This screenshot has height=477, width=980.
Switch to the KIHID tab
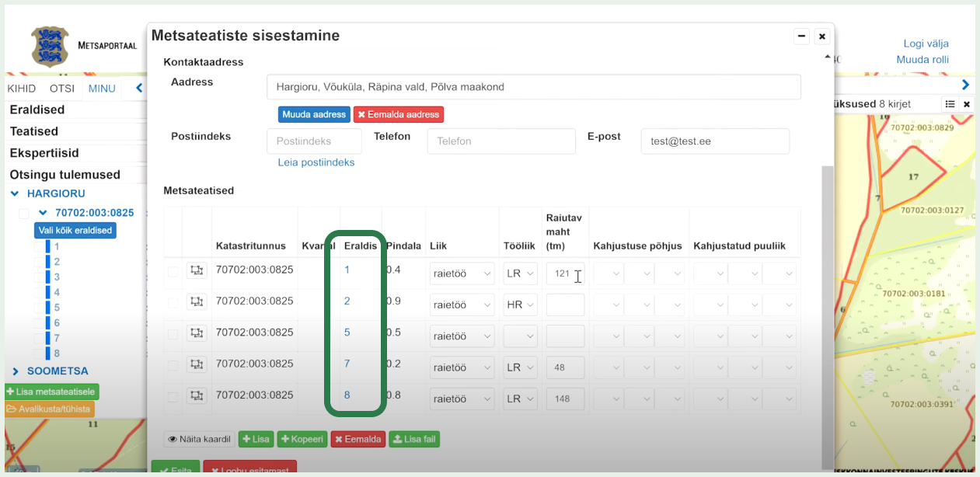click(22, 88)
